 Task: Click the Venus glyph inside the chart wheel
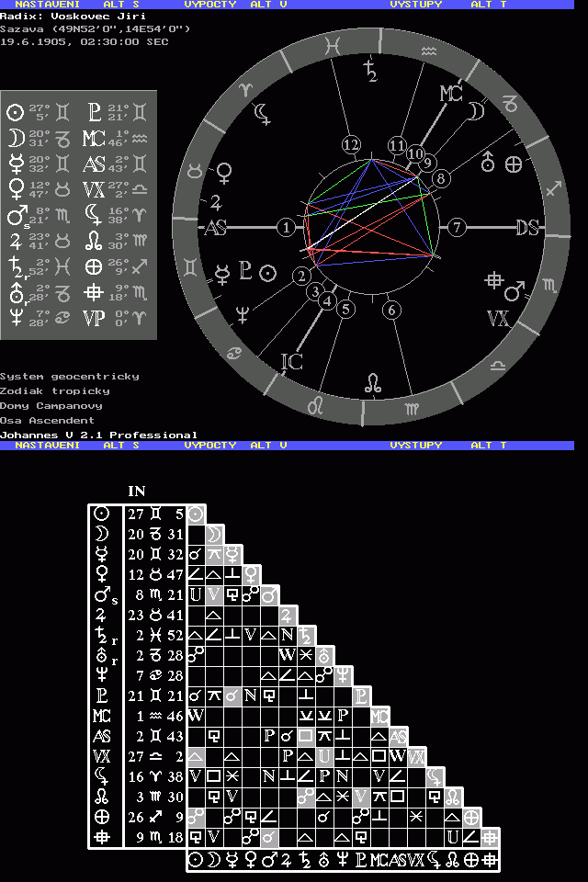(x=222, y=171)
